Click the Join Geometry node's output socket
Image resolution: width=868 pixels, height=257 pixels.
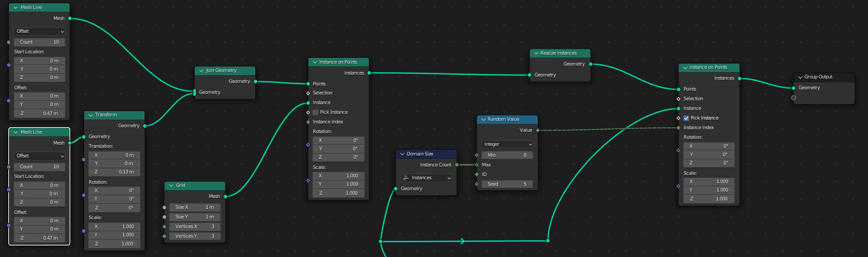coord(256,82)
